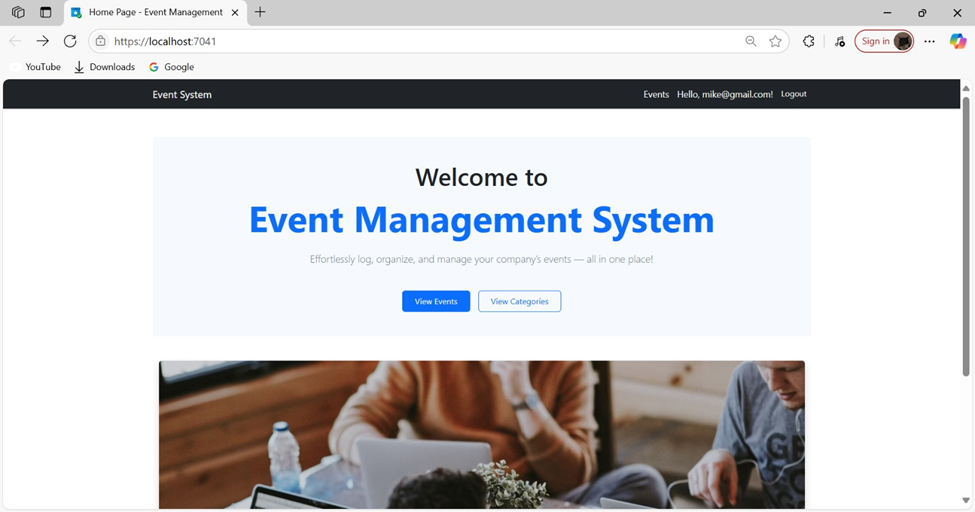Reload the page with the refresh icon
The height and width of the screenshot is (512, 975).
click(x=70, y=41)
